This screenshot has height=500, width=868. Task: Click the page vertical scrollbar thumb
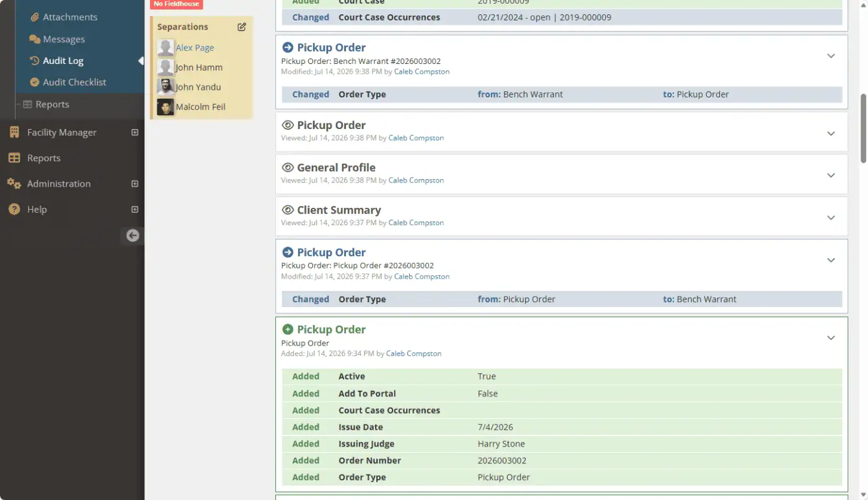pos(863,129)
